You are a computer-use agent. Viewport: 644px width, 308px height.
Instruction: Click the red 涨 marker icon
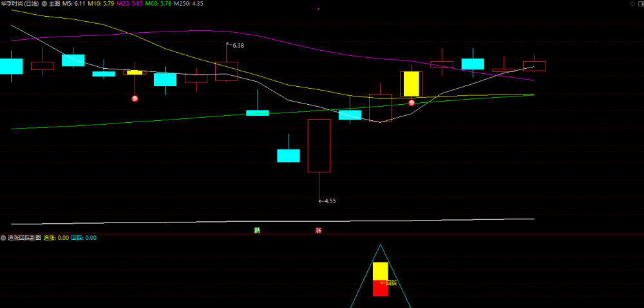[319, 230]
